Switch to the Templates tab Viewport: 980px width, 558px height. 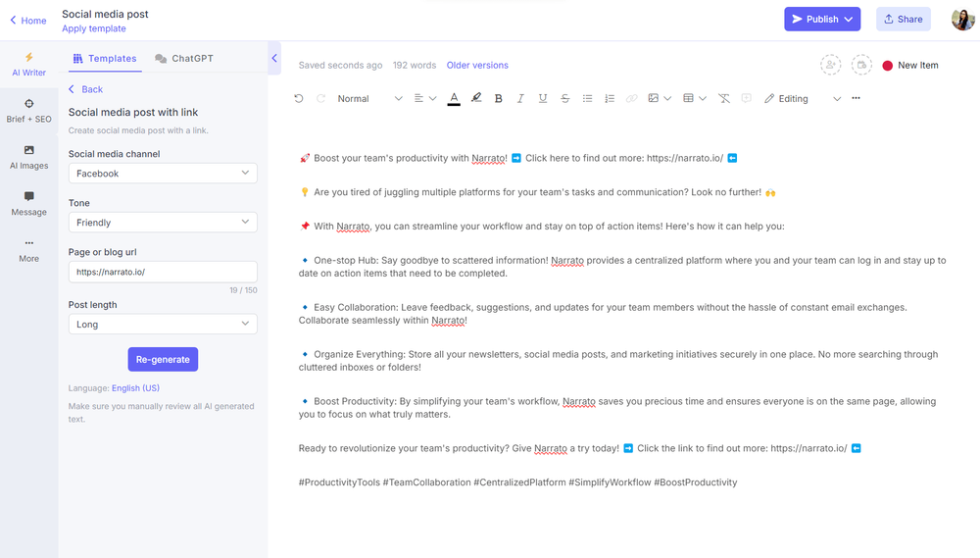(105, 58)
